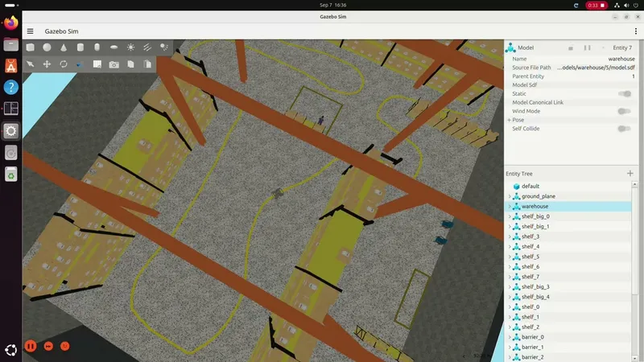
Task: Insert an ellipsoid shape
Action: 114,47
